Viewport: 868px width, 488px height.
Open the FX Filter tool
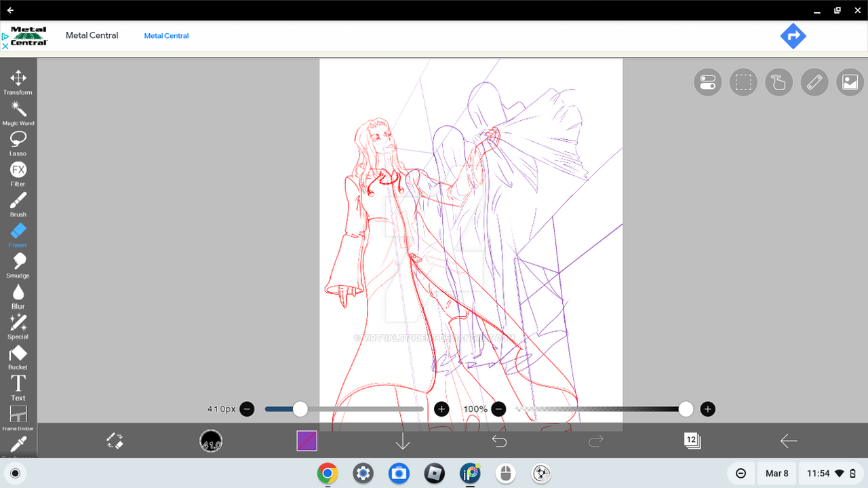18,174
